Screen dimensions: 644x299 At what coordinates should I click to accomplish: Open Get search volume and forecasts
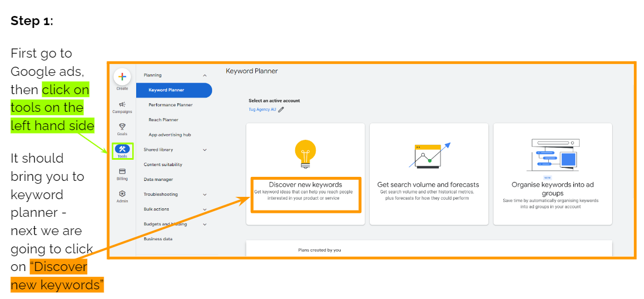click(428, 185)
